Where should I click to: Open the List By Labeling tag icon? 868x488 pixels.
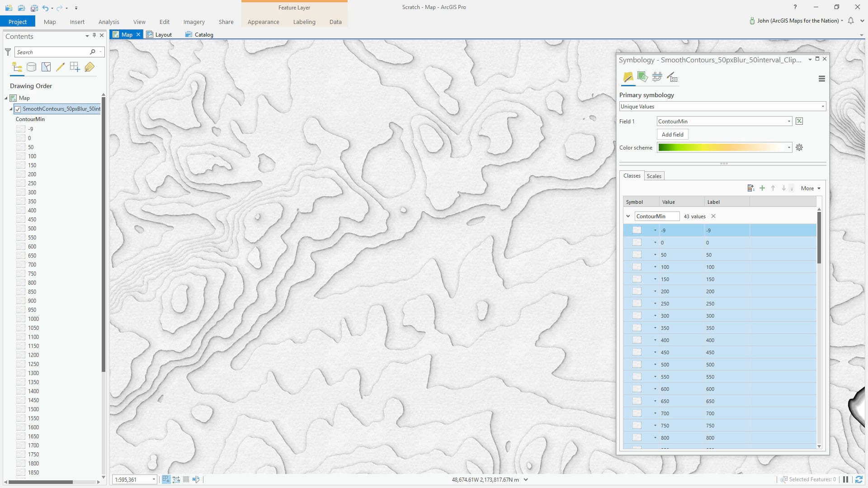click(x=90, y=67)
